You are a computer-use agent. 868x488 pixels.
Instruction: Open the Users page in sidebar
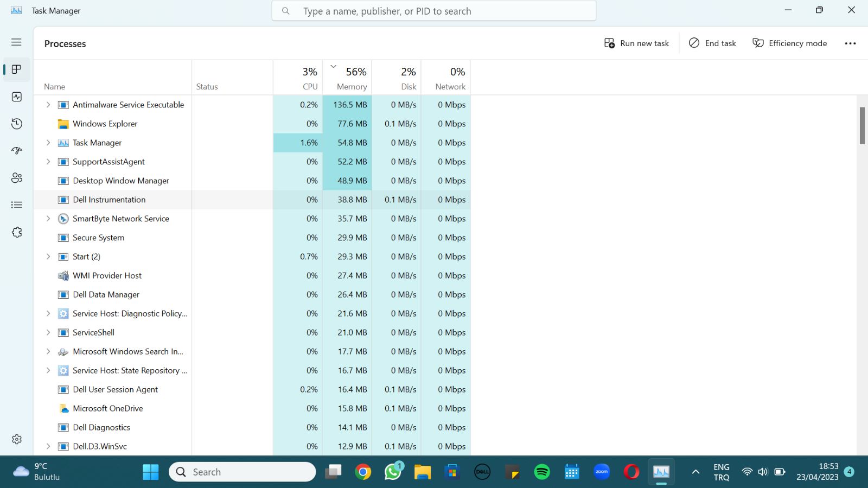(17, 178)
